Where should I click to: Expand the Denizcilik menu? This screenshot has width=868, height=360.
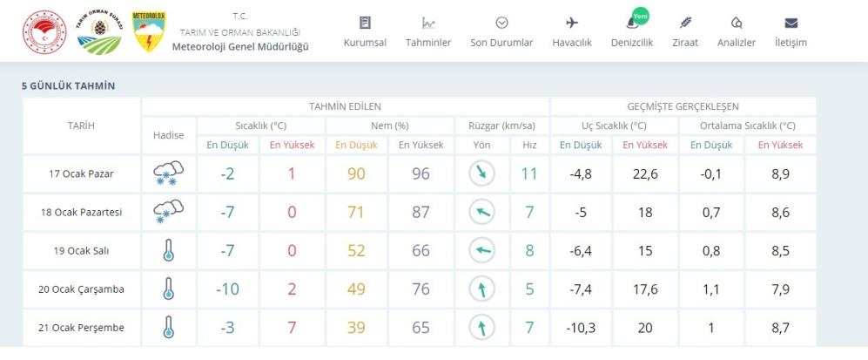633,32
